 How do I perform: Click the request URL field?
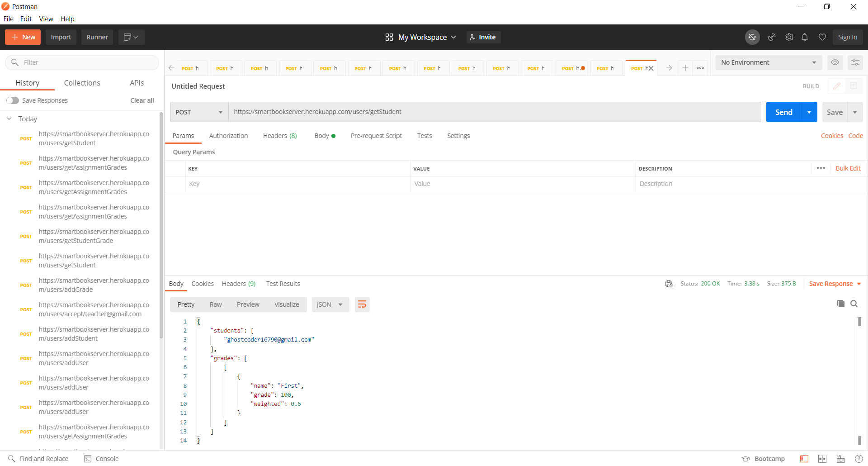(495, 112)
